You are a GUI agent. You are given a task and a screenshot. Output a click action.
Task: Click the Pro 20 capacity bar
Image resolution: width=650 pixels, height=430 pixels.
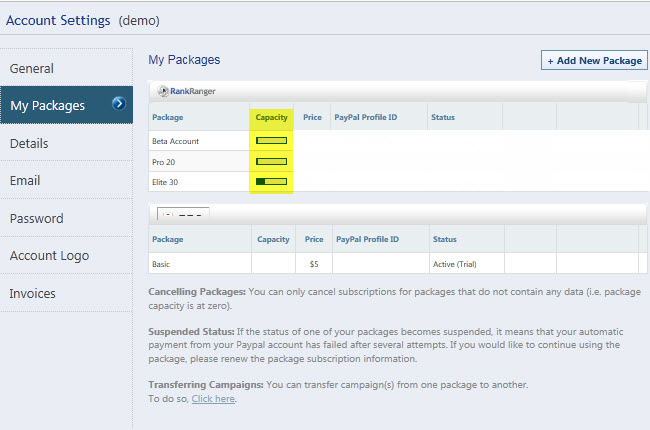271,161
